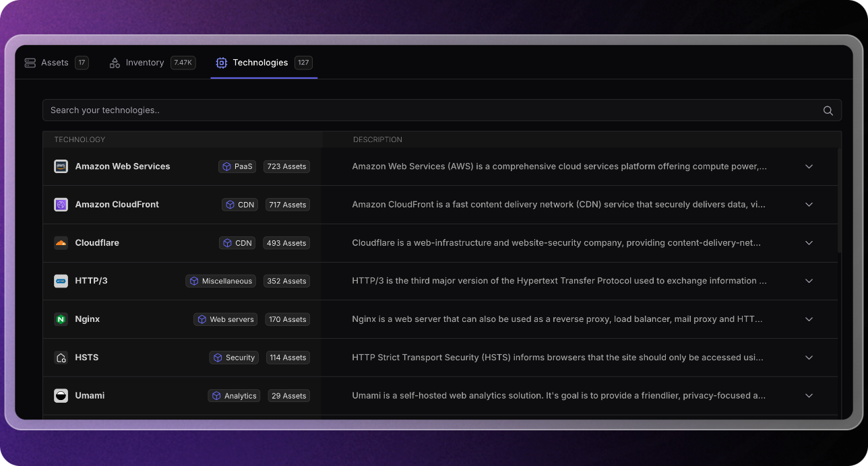The height and width of the screenshot is (466, 868).
Task: Expand the Amazon Web Services row
Action: pos(809,166)
